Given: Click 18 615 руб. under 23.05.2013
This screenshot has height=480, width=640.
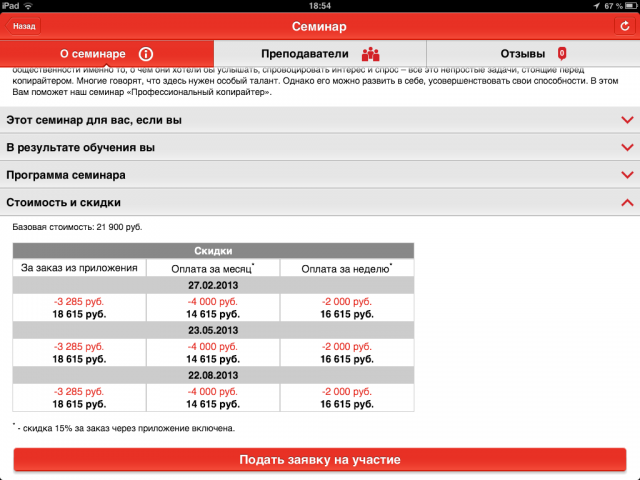Looking at the screenshot, I should 79,359.
